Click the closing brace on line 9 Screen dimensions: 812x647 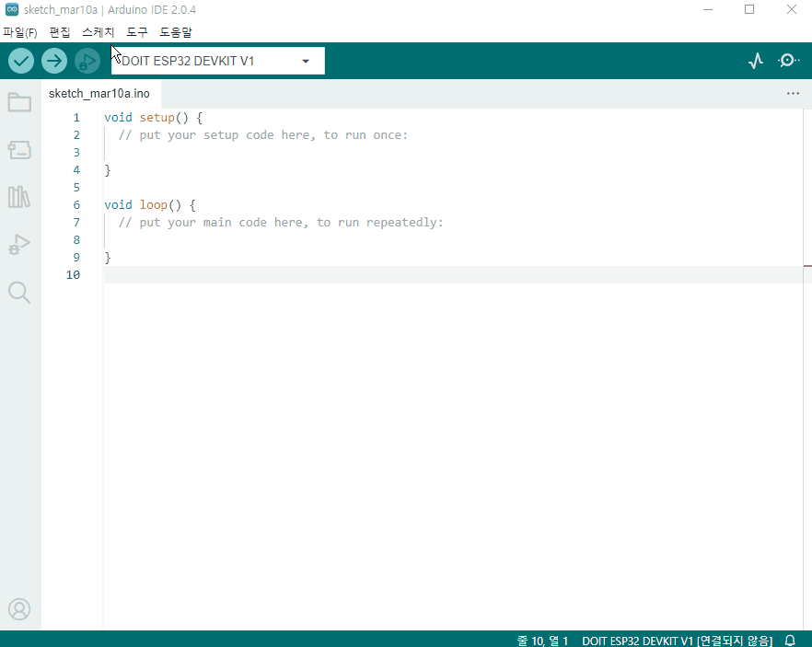[x=108, y=258]
